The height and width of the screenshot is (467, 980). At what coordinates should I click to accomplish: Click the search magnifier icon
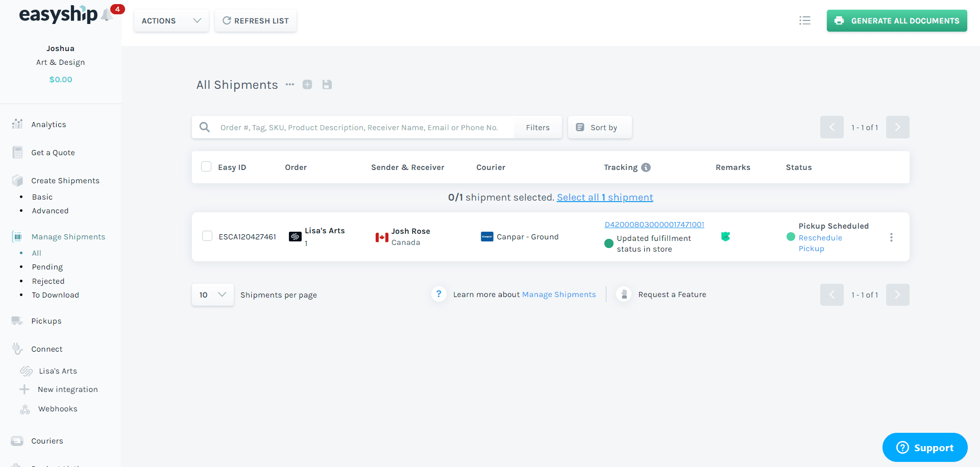(205, 127)
